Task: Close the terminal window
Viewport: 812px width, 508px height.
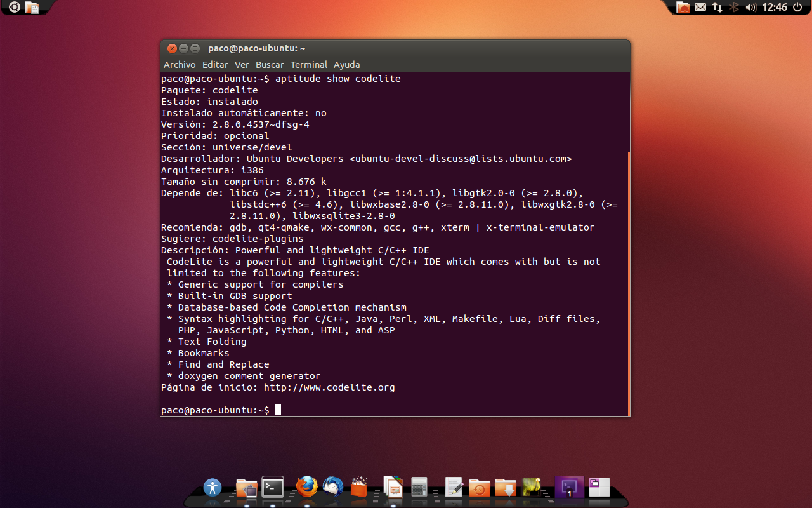Action: tap(172, 48)
